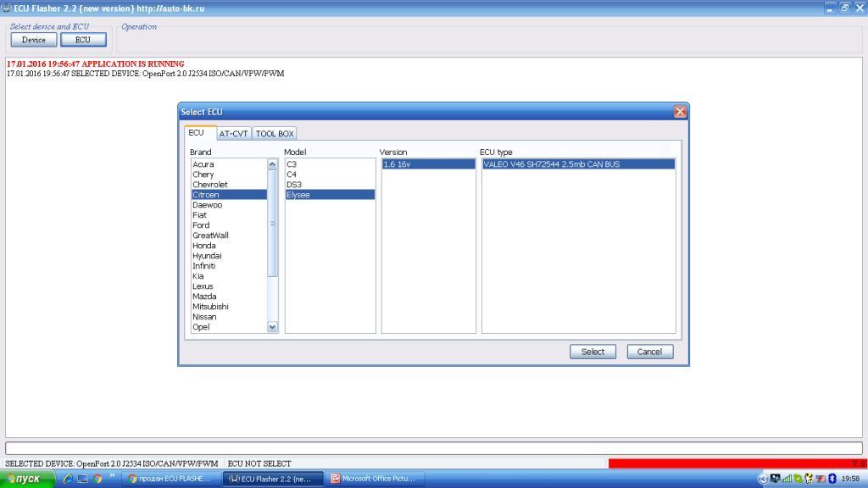Select Hyundai brand
This screenshot has height=488, width=868.
click(229, 256)
